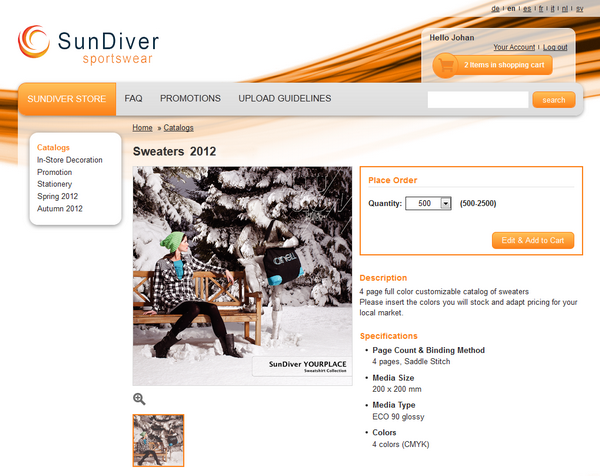Open UPLOAD GUIDELINES page
Viewport: 600px width, 476px height.
(284, 99)
